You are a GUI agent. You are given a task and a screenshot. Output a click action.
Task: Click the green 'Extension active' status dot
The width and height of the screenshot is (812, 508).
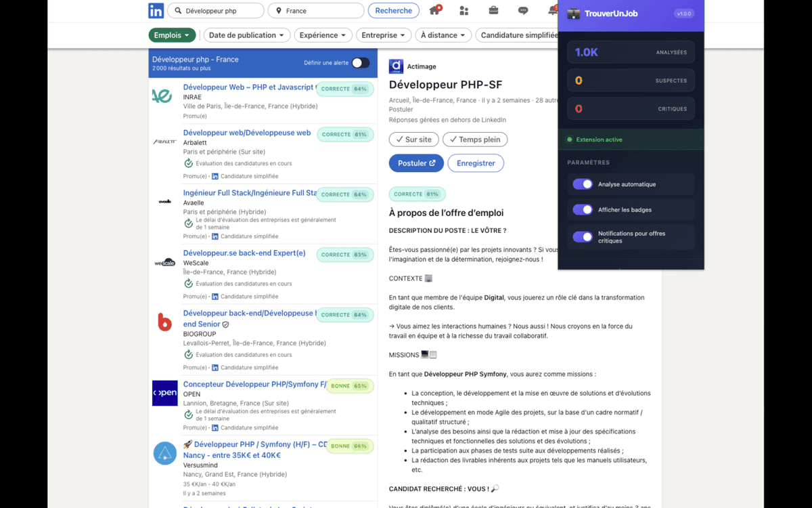tap(569, 140)
